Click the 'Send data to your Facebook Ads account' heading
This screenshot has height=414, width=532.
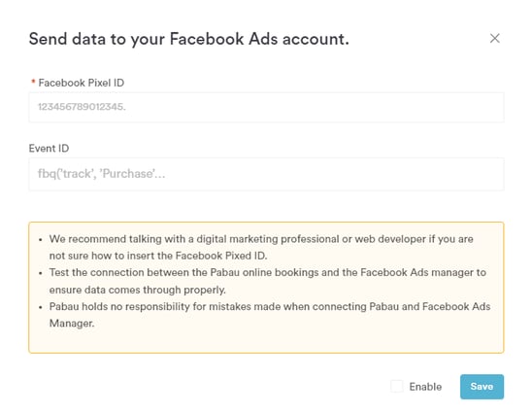pyautogui.click(x=189, y=39)
